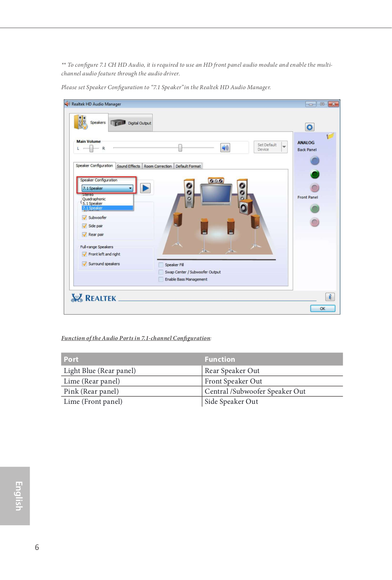Screen dimensions: 392x580
Task: Click the speaker icon in the title bar
Action: click(x=67, y=104)
